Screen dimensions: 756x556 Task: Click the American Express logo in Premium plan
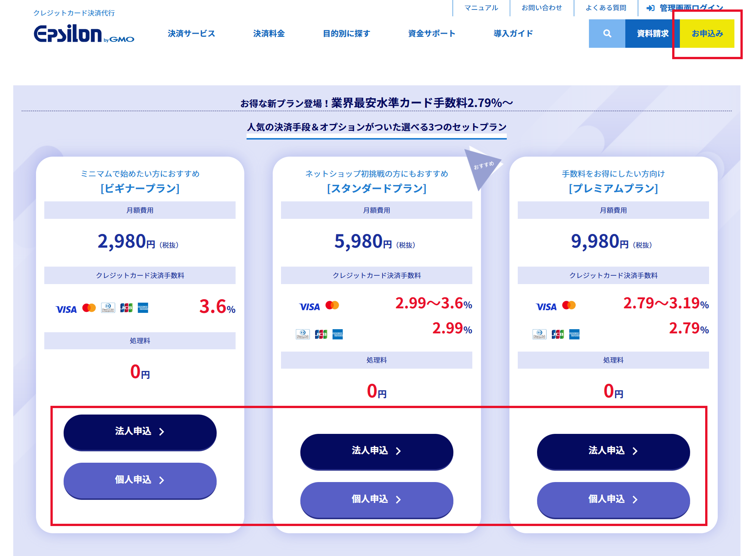point(574,334)
